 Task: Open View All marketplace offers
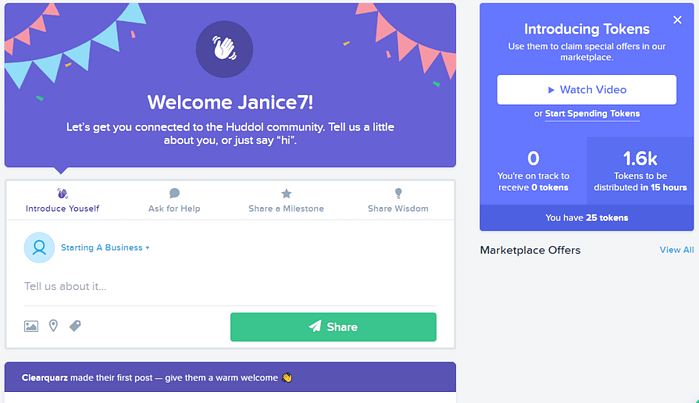677,250
